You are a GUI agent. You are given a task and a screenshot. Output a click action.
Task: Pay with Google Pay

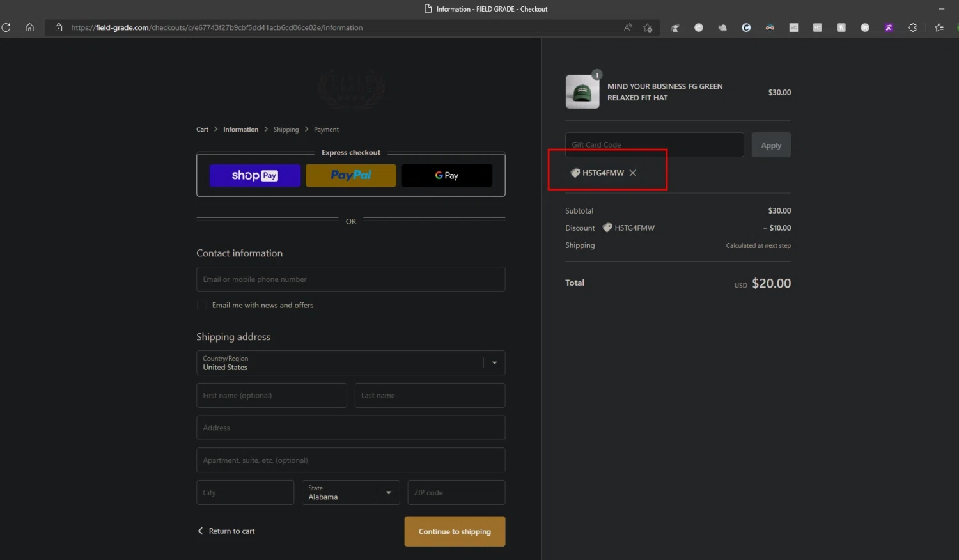coord(447,175)
